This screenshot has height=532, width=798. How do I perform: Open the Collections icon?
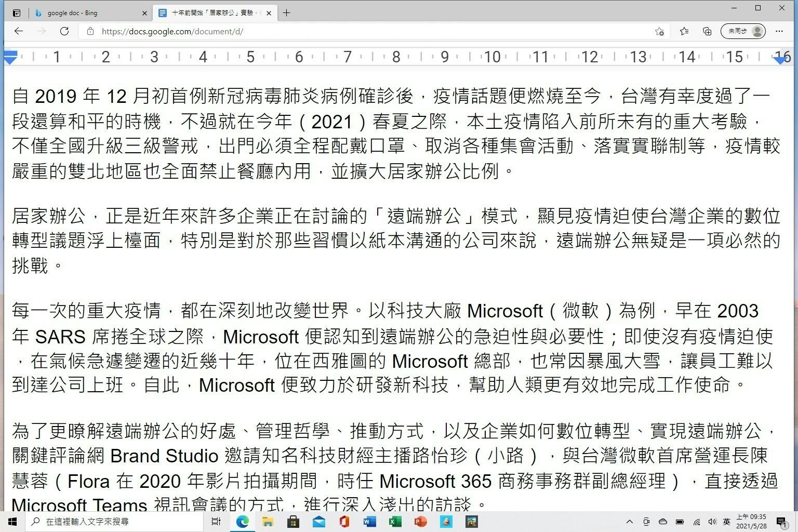point(707,31)
